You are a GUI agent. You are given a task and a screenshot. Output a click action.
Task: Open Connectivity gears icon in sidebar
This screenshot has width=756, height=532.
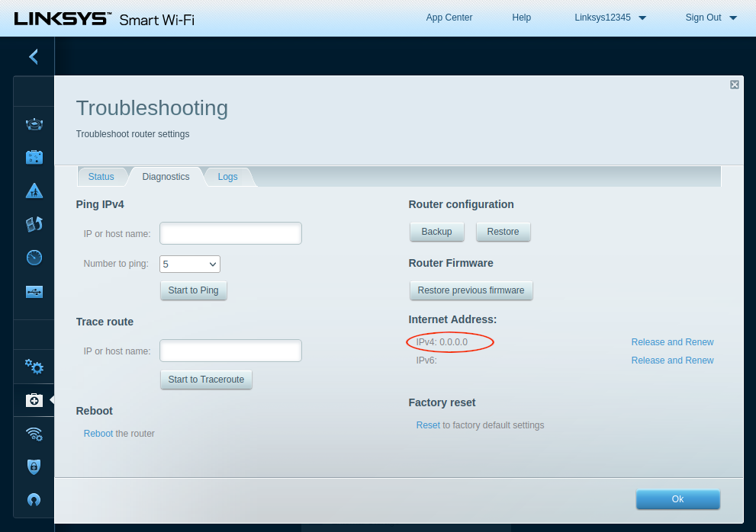coord(34,367)
